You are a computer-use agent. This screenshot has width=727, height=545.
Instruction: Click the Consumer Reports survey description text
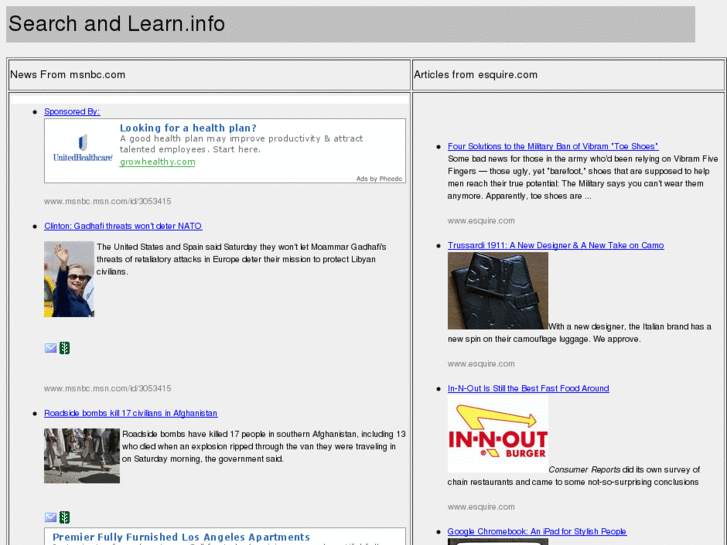point(573,476)
